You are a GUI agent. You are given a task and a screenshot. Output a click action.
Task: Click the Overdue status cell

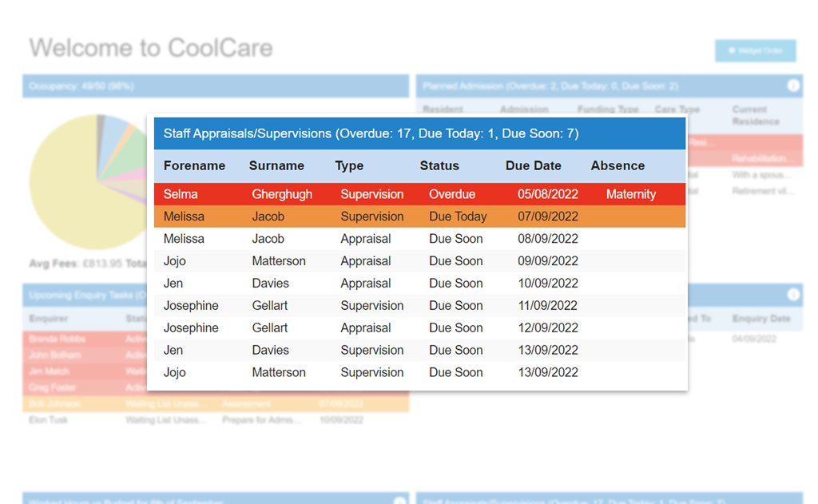[x=452, y=194]
